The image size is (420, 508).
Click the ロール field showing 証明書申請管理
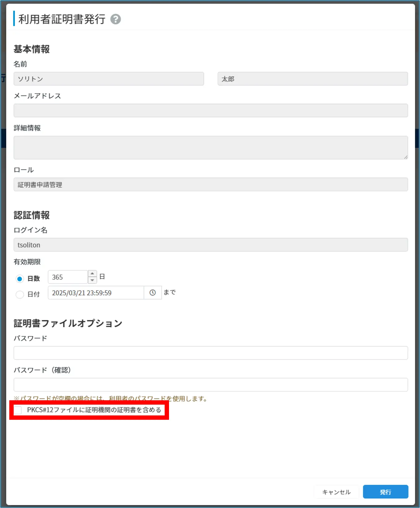pos(210,185)
